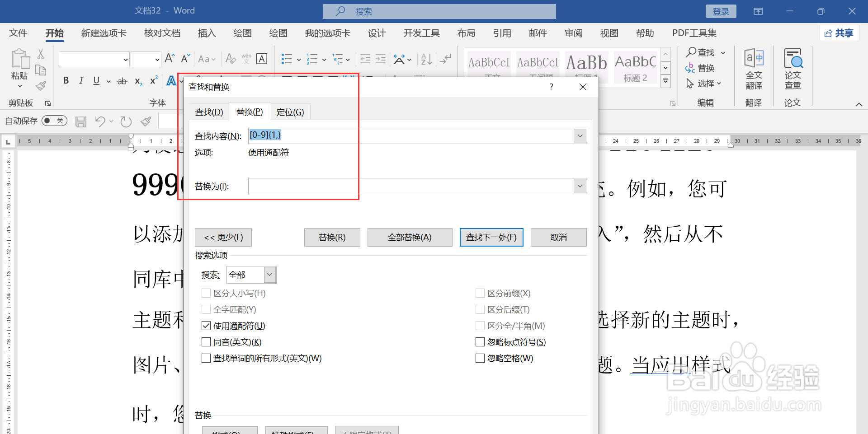Open the 搜索 direction dropdown
Viewport: 868px width, 434px height.
coord(269,275)
